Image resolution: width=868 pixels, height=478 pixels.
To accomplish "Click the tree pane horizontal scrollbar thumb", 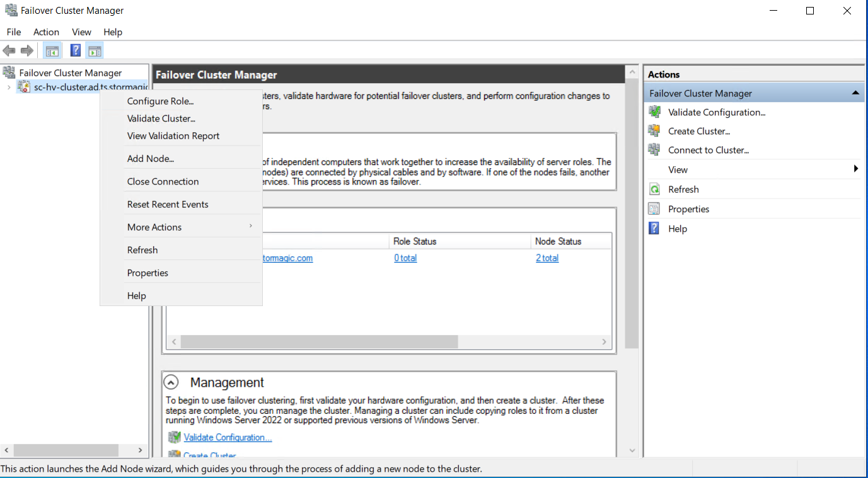I will [66, 450].
